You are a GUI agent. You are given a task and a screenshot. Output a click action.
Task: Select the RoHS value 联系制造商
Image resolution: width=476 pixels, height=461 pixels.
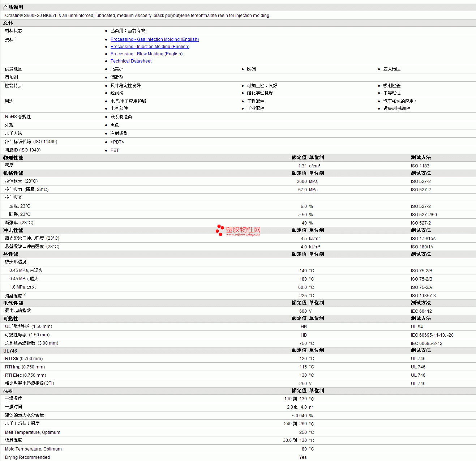121,117
